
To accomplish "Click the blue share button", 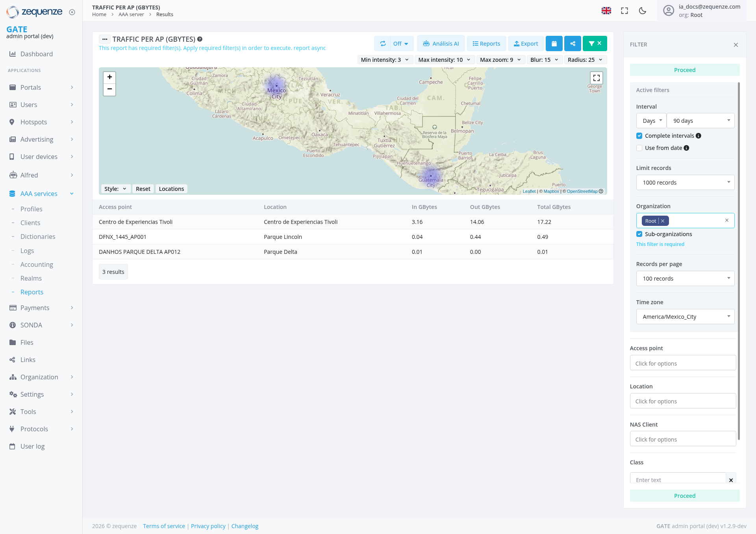I will (x=573, y=44).
